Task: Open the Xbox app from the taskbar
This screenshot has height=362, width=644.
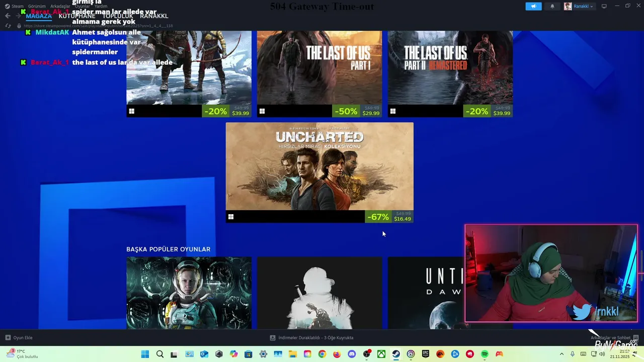Action: tap(381, 354)
